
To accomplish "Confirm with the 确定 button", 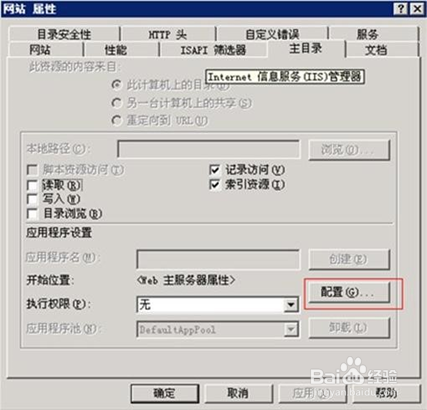I will [x=165, y=394].
